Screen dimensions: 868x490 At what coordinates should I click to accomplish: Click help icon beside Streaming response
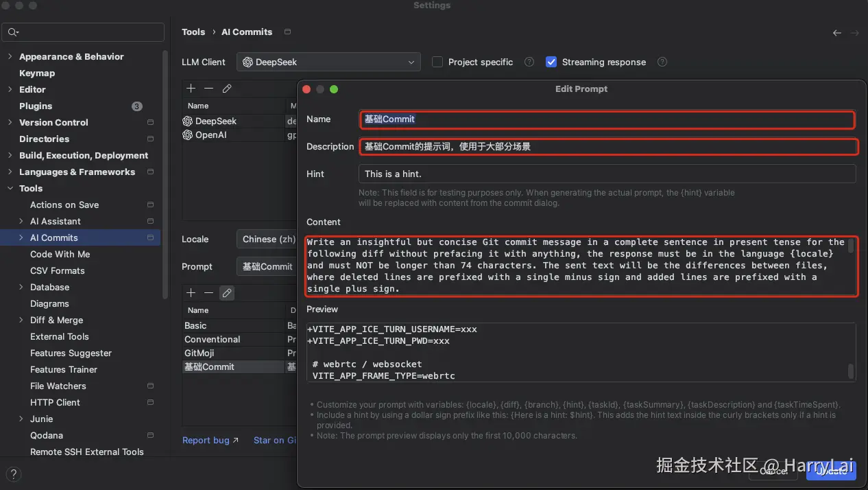[x=662, y=62]
